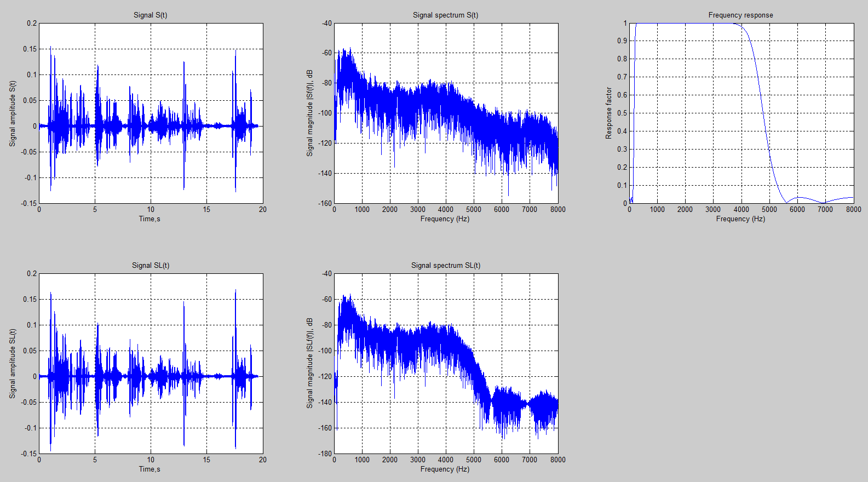Select the 'Signal SL(t)' plot title
The width and height of the screenshot is (868, 482).
pos(150,266)
